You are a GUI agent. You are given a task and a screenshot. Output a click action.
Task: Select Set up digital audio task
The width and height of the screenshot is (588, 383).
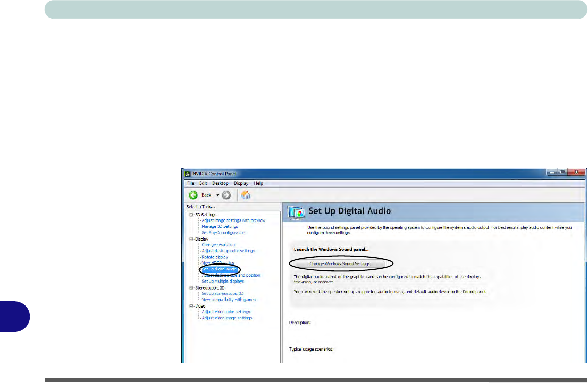click(220, 269)
